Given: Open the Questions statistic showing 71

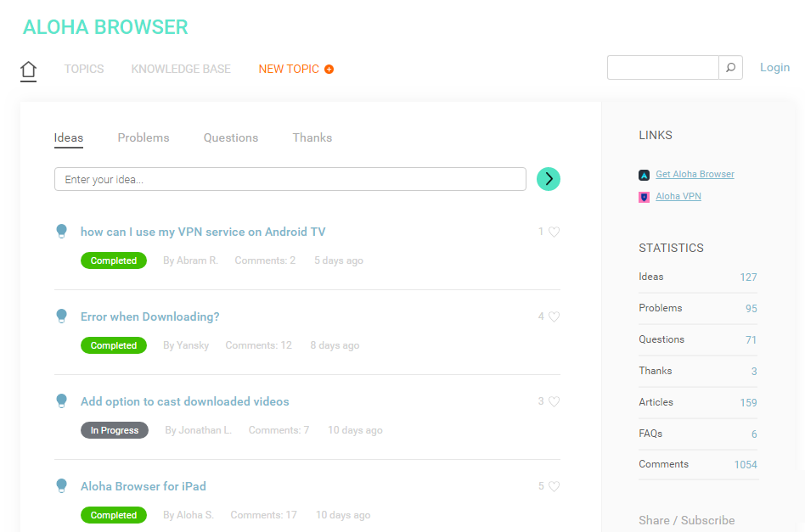Looking at the screenshot, I should click(698, 339).
